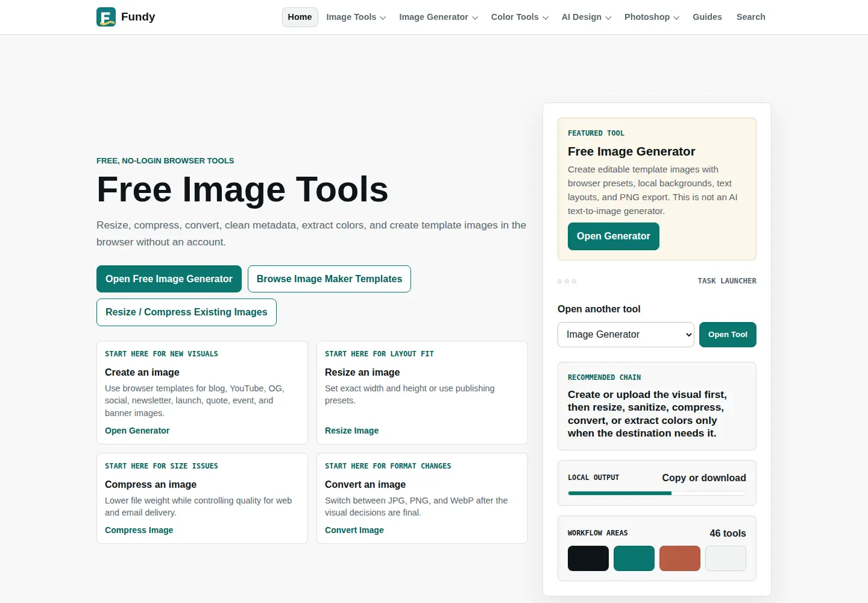This screenshot has height=603, width=868.
Task: Follow the Convert Image link
Action: point(354,530)
